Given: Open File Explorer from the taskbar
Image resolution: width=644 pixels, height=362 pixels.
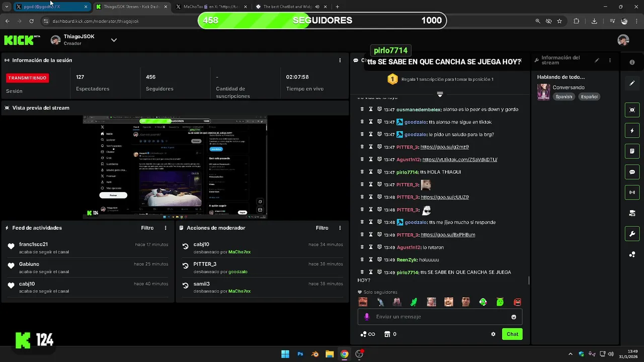Looking at the screenshot, I should click(x=330, y=354).
